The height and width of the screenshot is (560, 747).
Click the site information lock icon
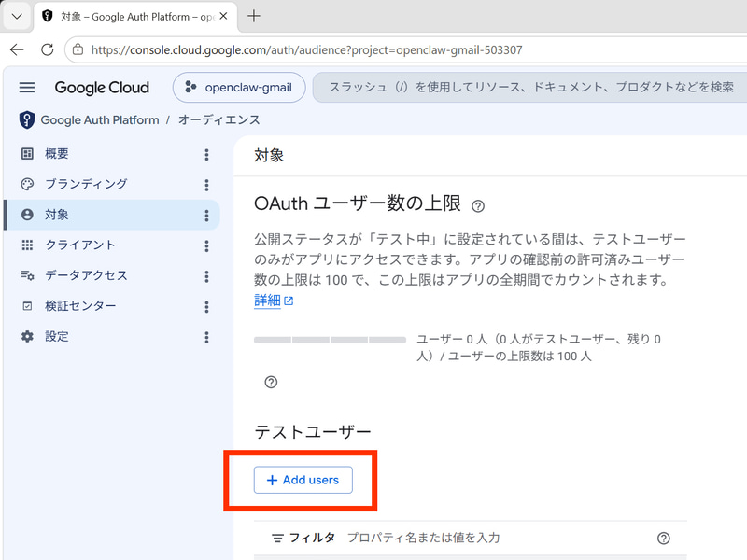78,49
